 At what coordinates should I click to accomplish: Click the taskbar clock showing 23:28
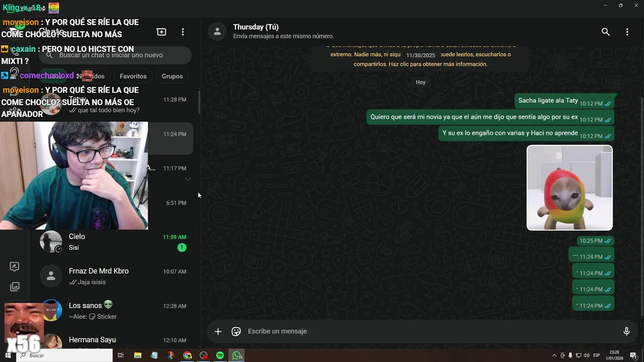click(615, 355)
